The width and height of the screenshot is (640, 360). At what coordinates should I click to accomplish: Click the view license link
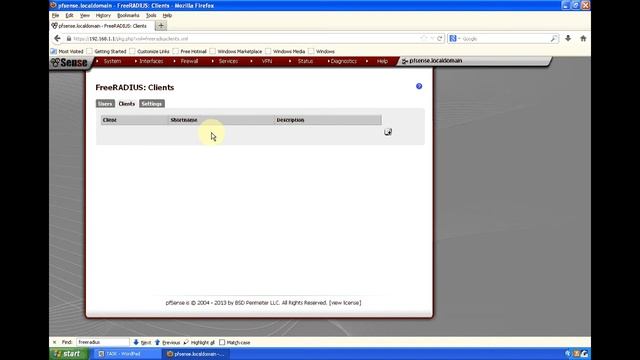pyautogui.click(x=345, y=303)
